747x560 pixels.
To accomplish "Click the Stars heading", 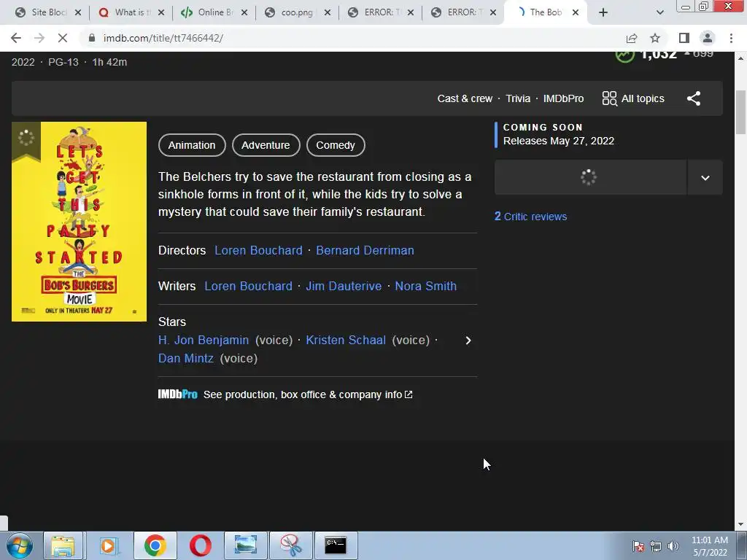I will (x=172, y=322).
